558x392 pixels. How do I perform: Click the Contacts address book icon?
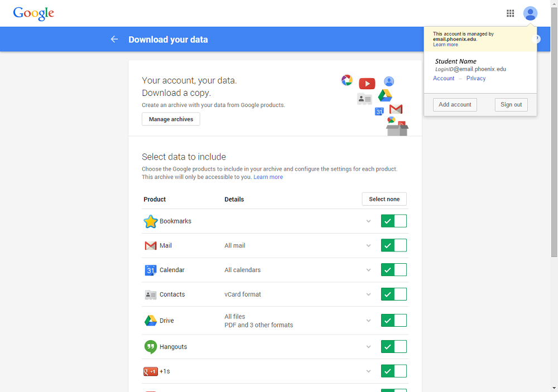(x=150, y=294)
